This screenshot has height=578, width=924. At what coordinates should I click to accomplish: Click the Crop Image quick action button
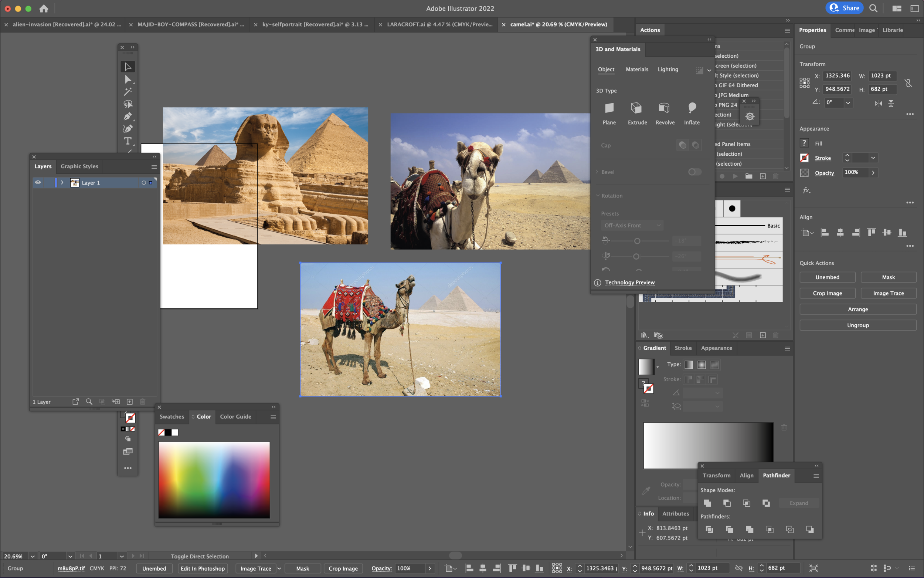[x=828, y=293]
